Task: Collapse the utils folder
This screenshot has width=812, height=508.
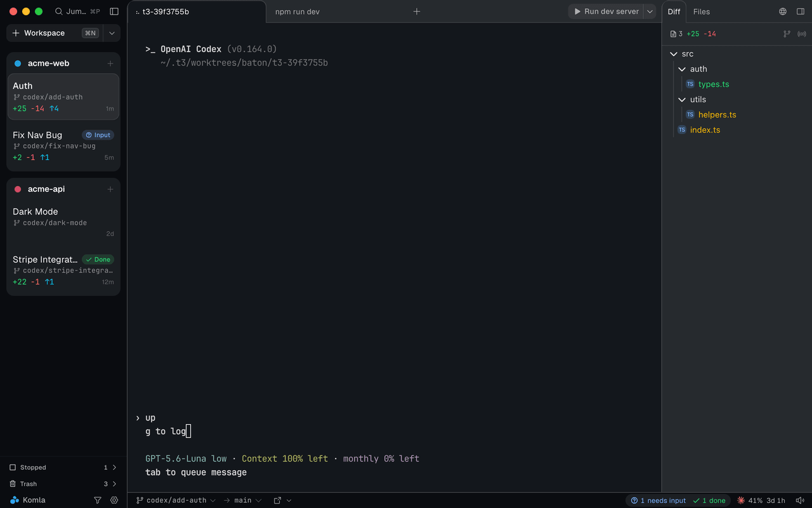Action: coord(682,100)
